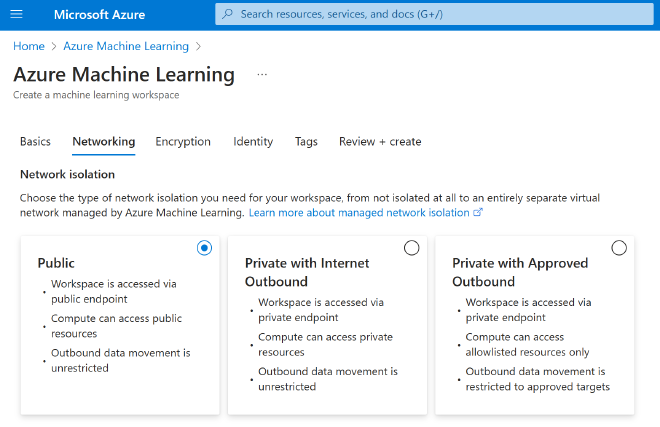Viewport: 660px width, 427px height.
Task: Click 'Compute can access private resources' text
Action: pos(325,344)
